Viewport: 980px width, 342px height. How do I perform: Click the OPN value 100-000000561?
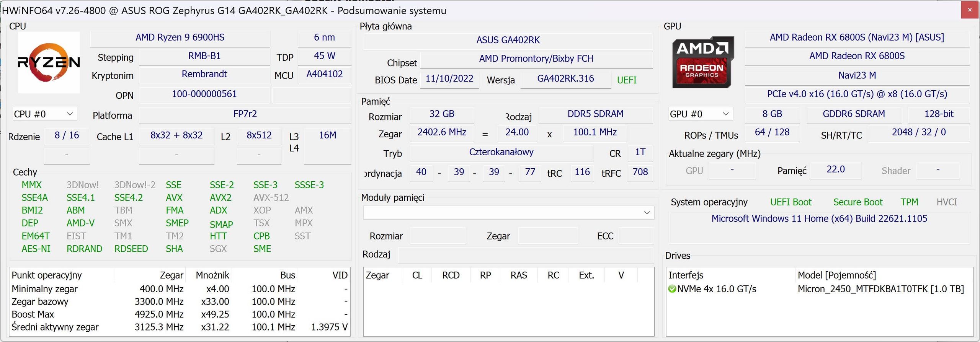(204, 94)
